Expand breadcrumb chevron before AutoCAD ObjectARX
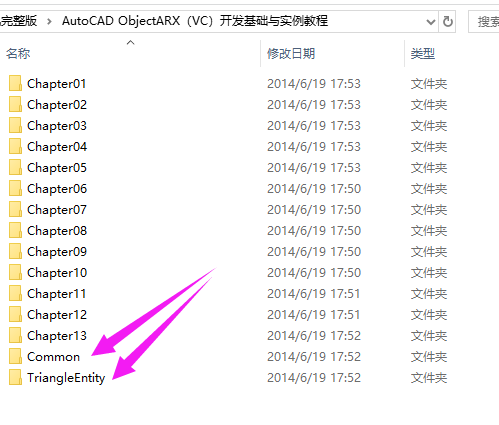Image resolution: width=499 pixels, height=425 pixels. (x=49, y=22)
